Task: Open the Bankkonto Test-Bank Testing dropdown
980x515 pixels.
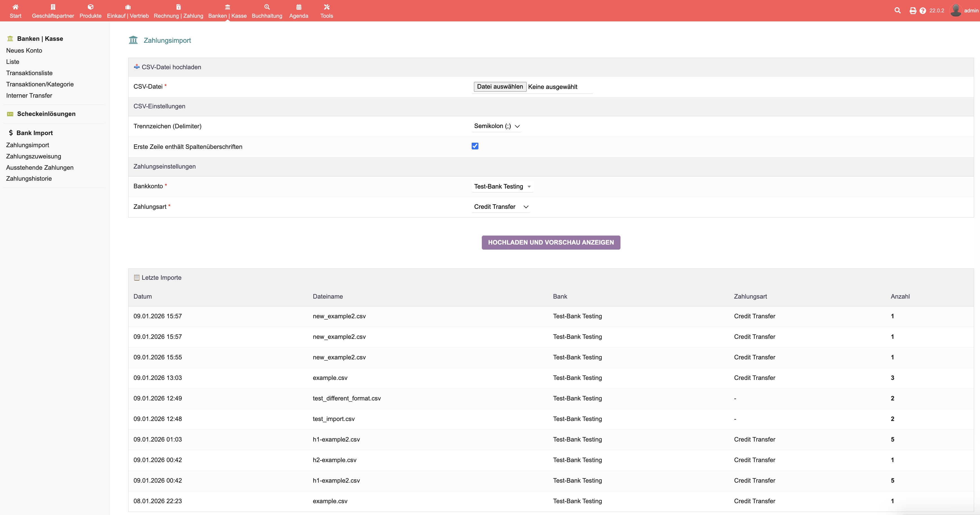Action: tap(502, 187)
